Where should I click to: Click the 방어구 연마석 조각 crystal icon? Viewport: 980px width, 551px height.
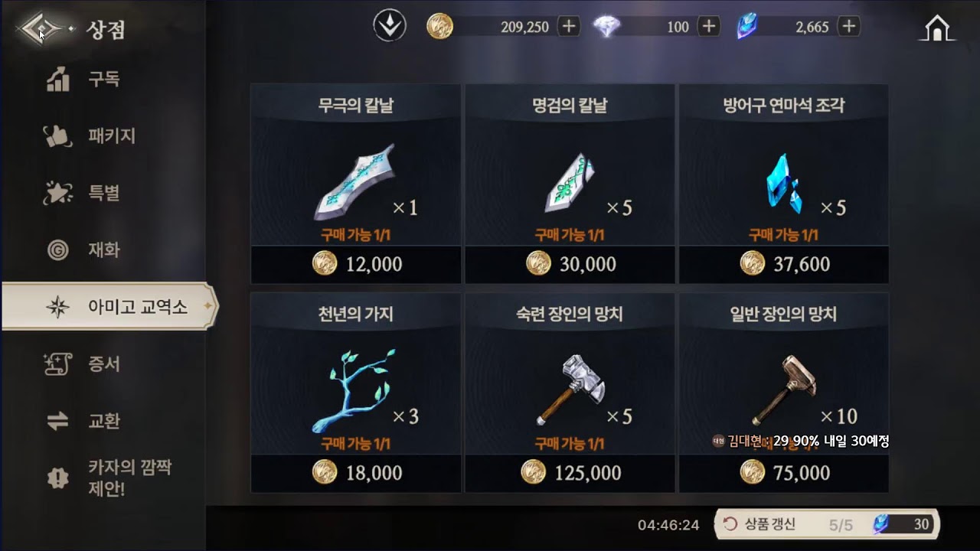click(785, 184)
